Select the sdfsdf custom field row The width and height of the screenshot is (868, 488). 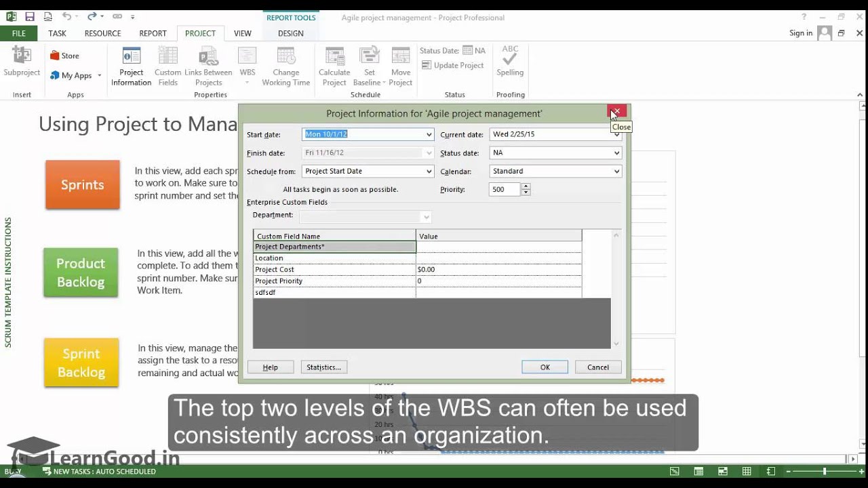(x=417, y=293)
